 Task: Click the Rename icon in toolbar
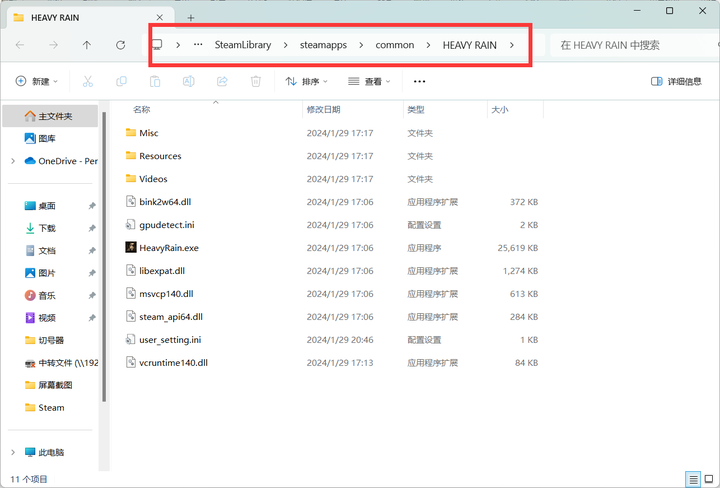click(x=188, y=81)
